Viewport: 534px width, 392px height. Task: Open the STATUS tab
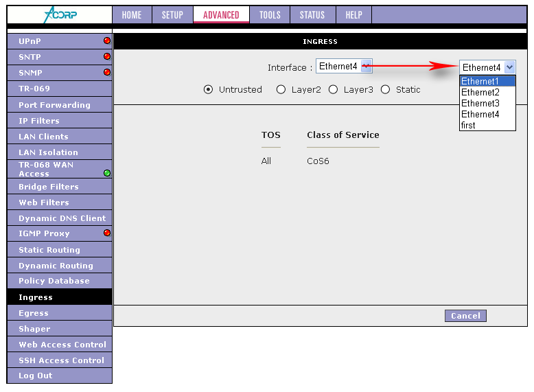pos(312,15)
